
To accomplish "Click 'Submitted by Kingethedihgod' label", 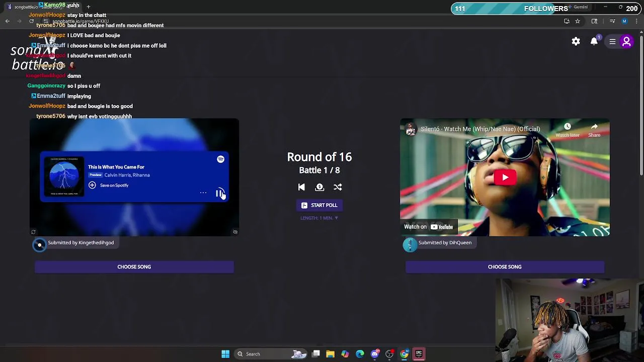I will (x=80, y=243).
